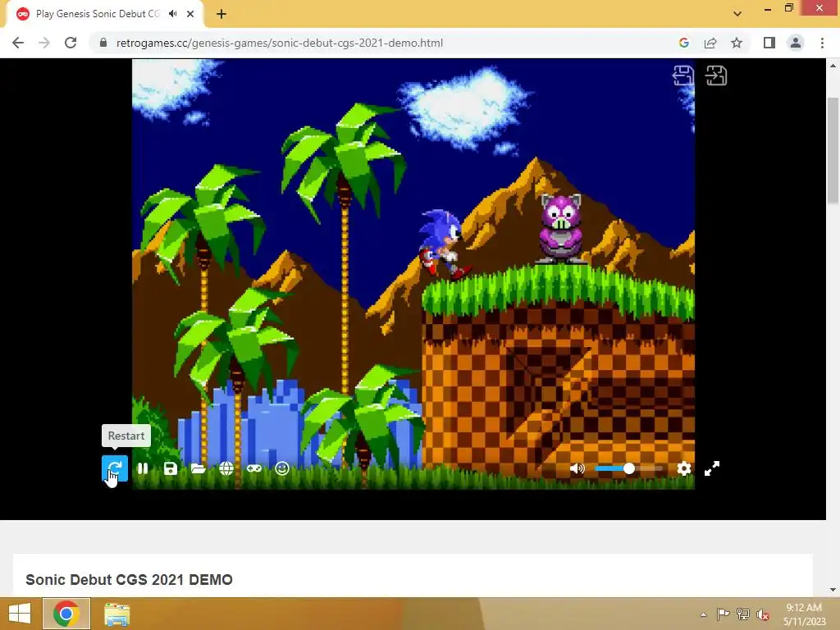The height and width of the screenshot is (630, 840).
Task: Enter fullscreen mode in emulator
Action: (x=712, y=468)
